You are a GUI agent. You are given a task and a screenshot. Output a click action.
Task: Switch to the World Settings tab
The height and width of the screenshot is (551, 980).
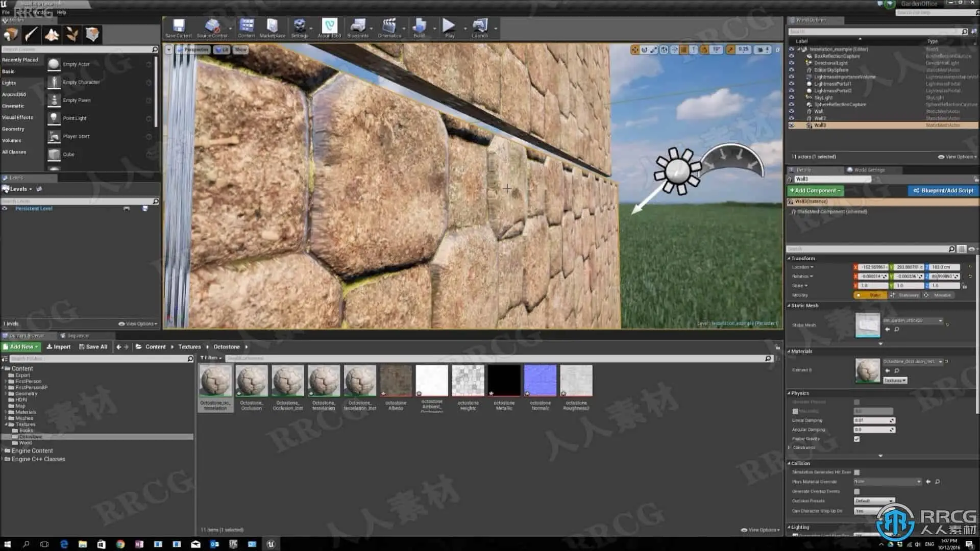point(869,170)
